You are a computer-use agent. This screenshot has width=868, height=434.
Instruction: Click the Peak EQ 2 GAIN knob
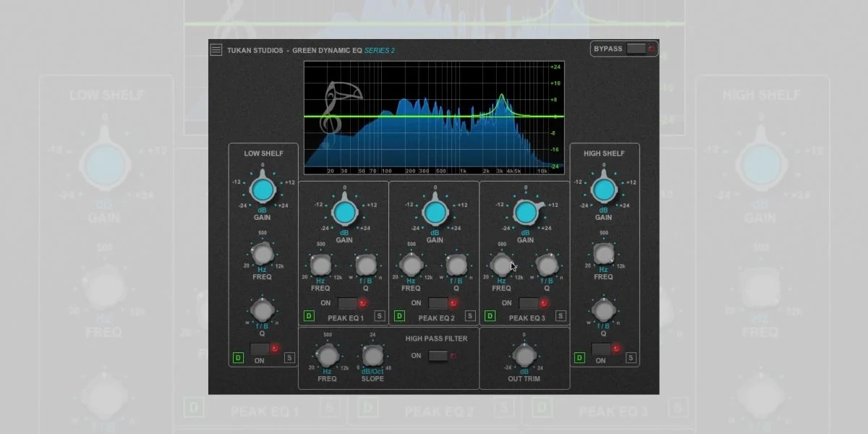[x=435, y=213]
